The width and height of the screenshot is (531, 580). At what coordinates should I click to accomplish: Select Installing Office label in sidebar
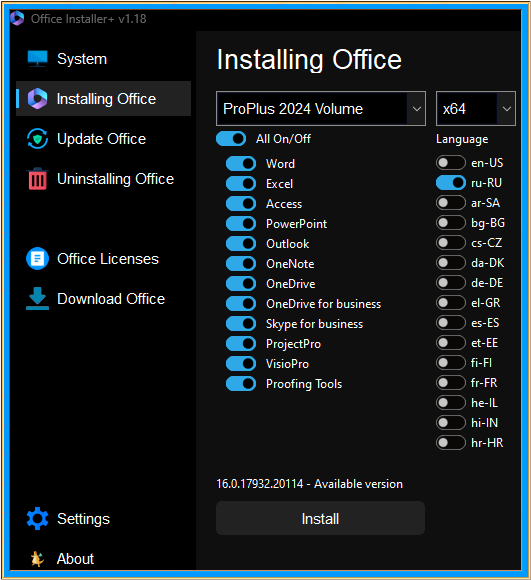click(106, 99)
